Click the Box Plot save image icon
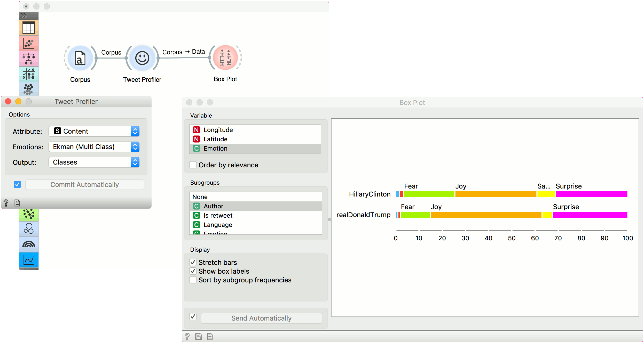Screen dimensions: 644x343 (x=198, y=337)
